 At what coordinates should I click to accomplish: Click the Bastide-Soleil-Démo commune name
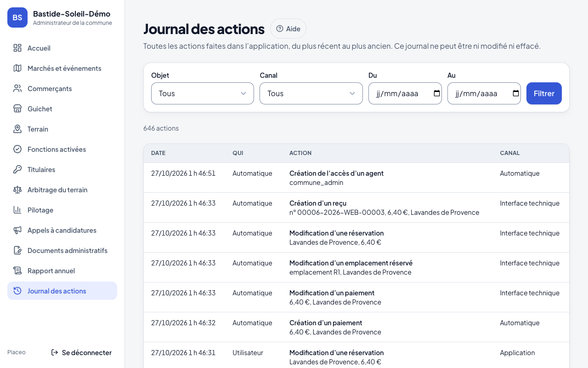72,14
